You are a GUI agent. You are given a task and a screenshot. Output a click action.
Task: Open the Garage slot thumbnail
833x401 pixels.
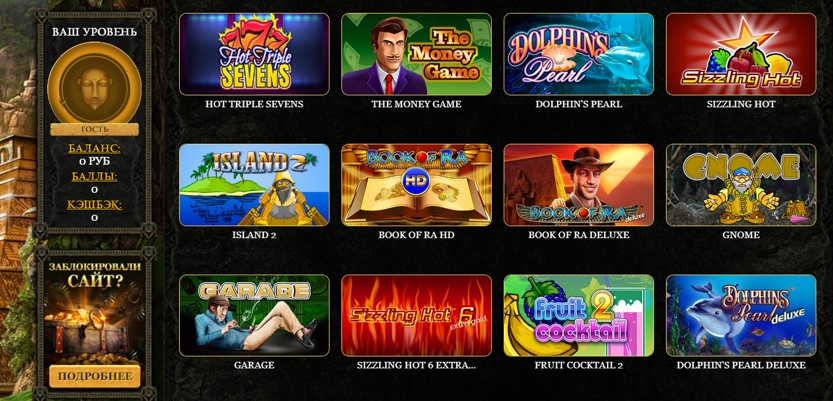tap(254, 315)
